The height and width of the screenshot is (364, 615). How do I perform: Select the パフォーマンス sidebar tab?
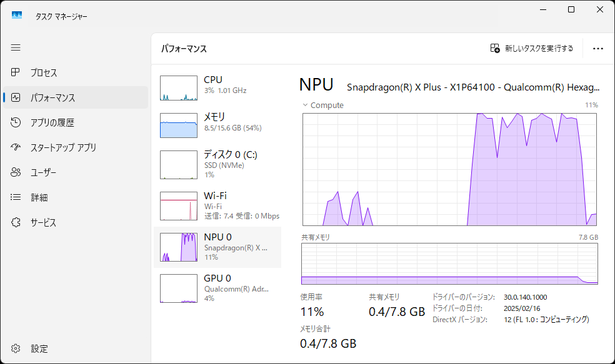tap(75, 97)
